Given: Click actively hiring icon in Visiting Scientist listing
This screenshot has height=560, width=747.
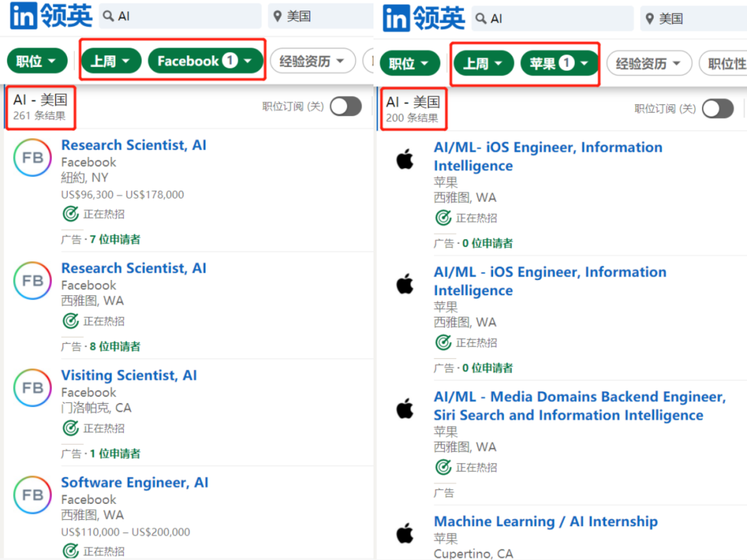Looking at the screenshot, I should click(71, 428).
